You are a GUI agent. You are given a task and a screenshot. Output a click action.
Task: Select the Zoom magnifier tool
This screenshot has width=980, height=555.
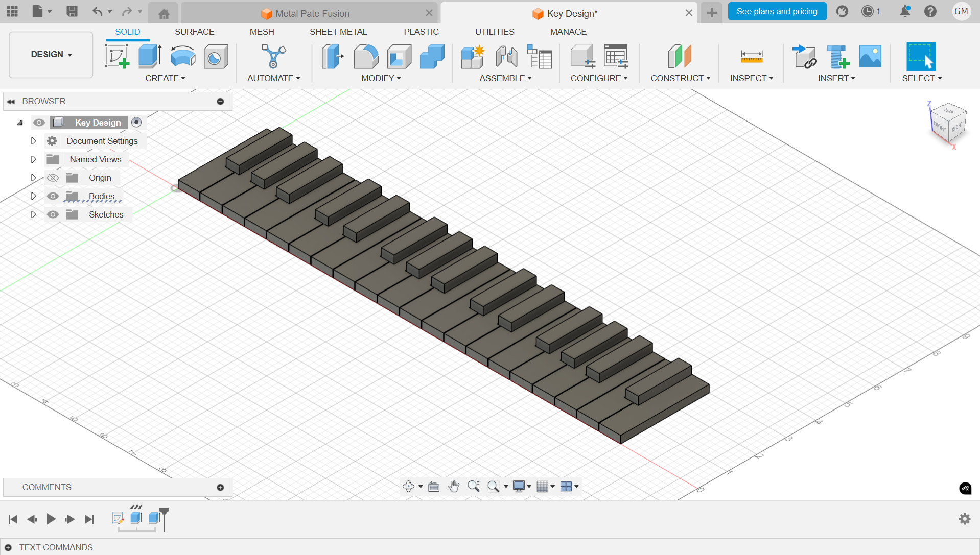coord(474,486)
